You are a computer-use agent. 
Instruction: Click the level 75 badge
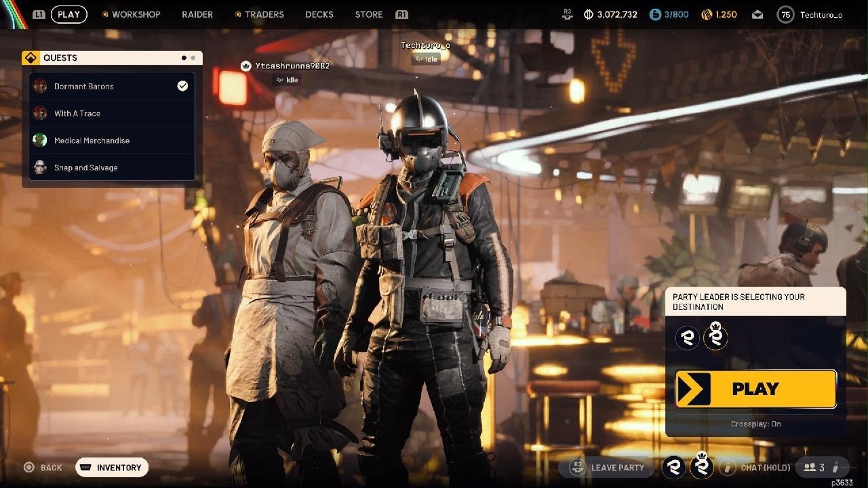[x=785, y=14]
